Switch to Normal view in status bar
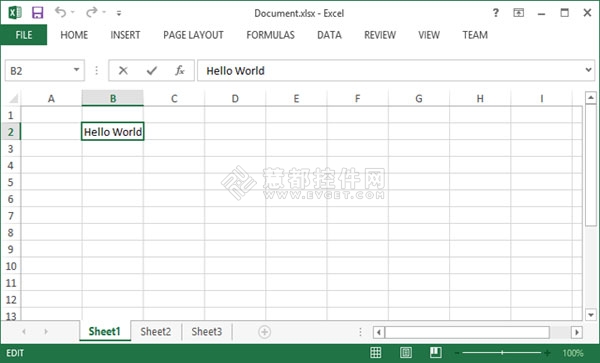The width and height of the screenshot is (600, 363). (376, 353)
